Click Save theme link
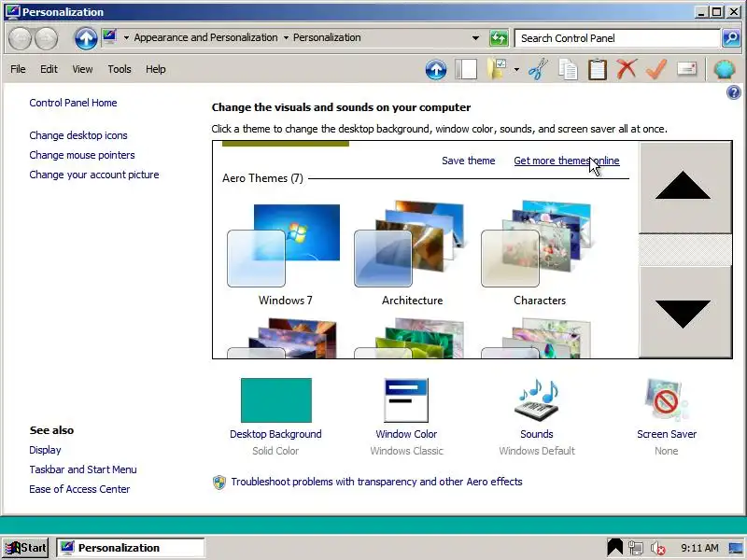The height and width of the screenshot is (560, 747). 469,161
